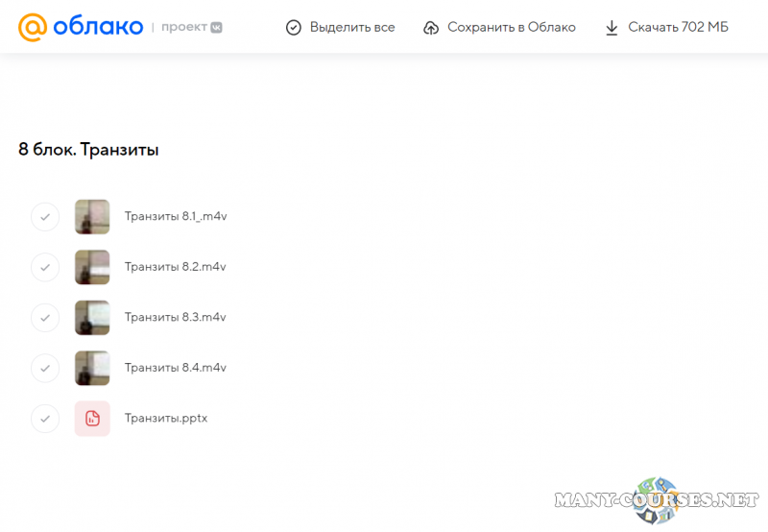This screenshot has height=532, width=768.
Task: Download all via Скачать 702 МБ
Action: [x=678, y=28]
